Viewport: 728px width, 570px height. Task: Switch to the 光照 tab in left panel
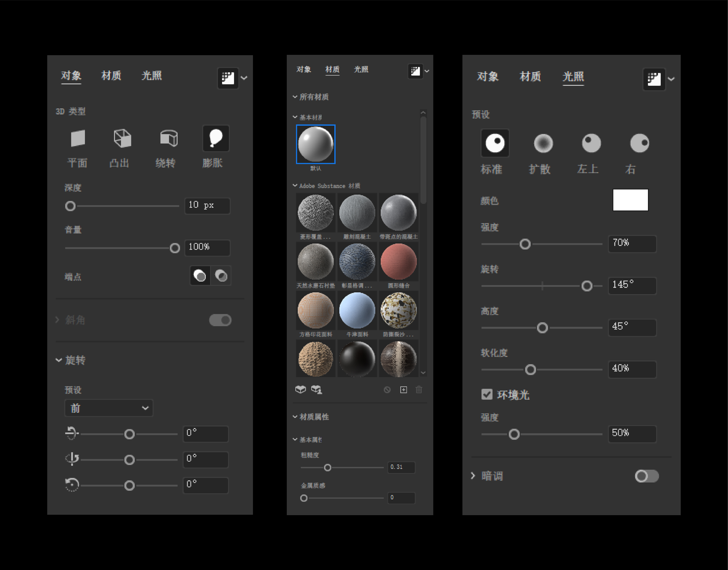click(152, 76)
